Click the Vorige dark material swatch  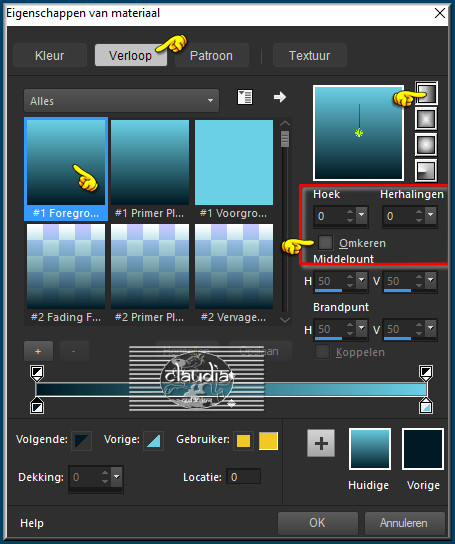point(423,449)
